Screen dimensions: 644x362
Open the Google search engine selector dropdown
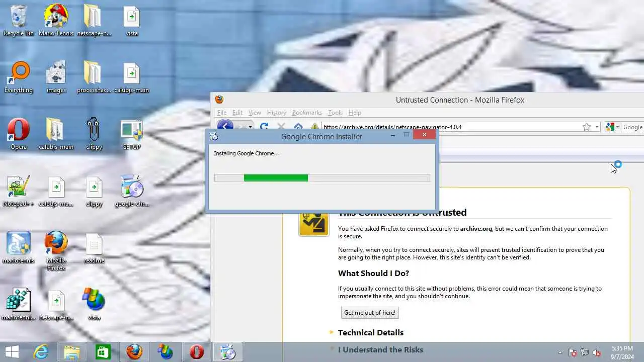(612, 127)
